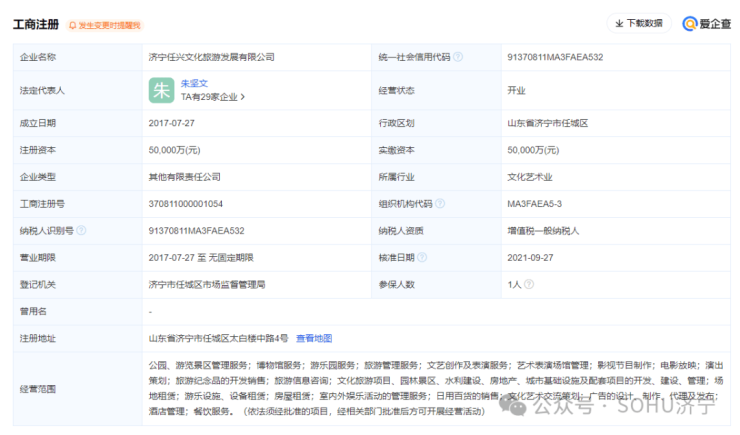Click company name 济宁任兴文化旅游发展有限公司
The width and height of the screenshot is (740, 435).
211,57
